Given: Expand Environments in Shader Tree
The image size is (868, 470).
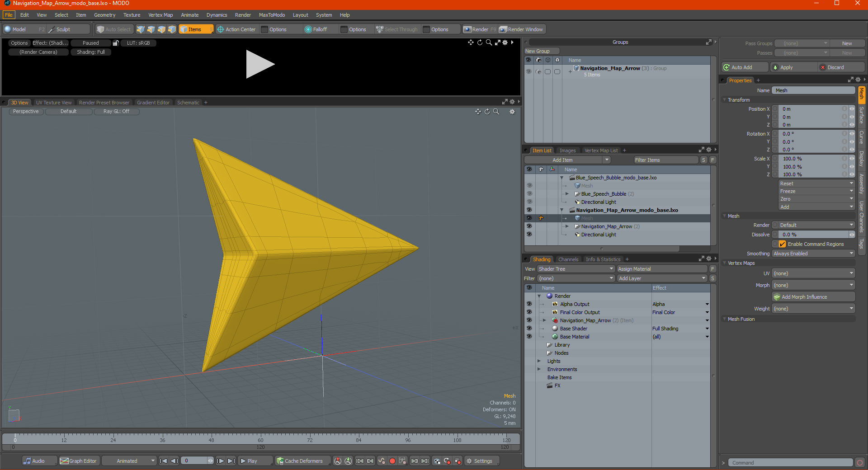Looking at the screenshot, I should pos(539,369).
